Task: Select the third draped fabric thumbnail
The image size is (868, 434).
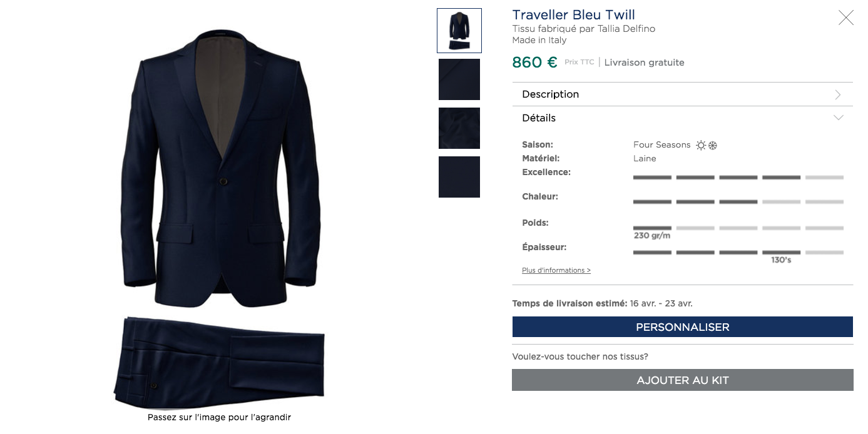Action: pos(459,128)
